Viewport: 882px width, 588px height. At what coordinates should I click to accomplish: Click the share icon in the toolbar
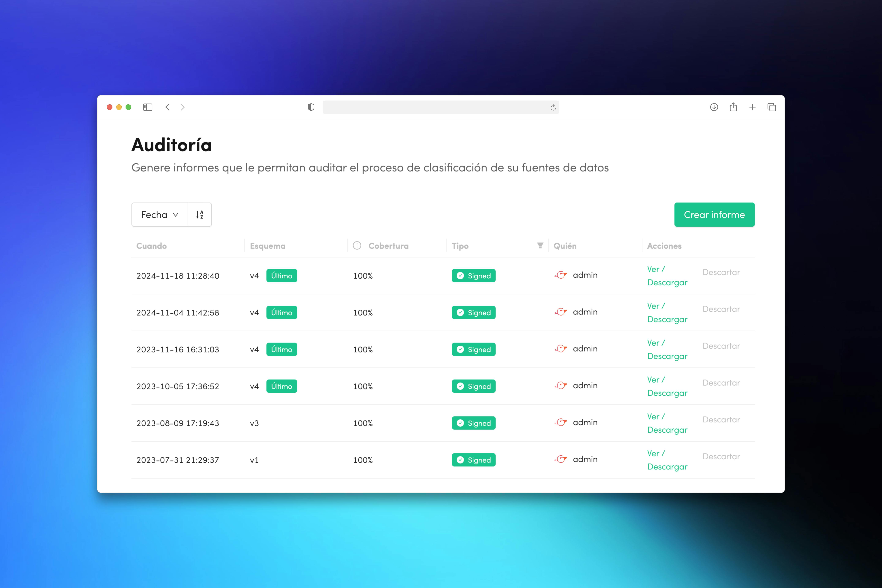[x=733, y=107]
